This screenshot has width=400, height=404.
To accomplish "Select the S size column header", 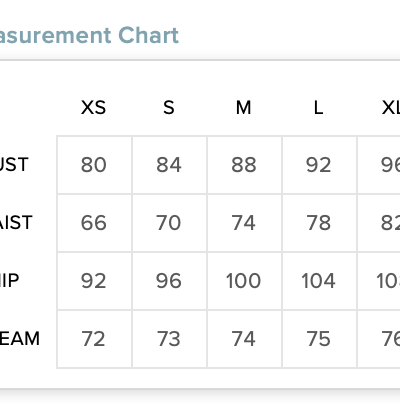I will [169, 108].
